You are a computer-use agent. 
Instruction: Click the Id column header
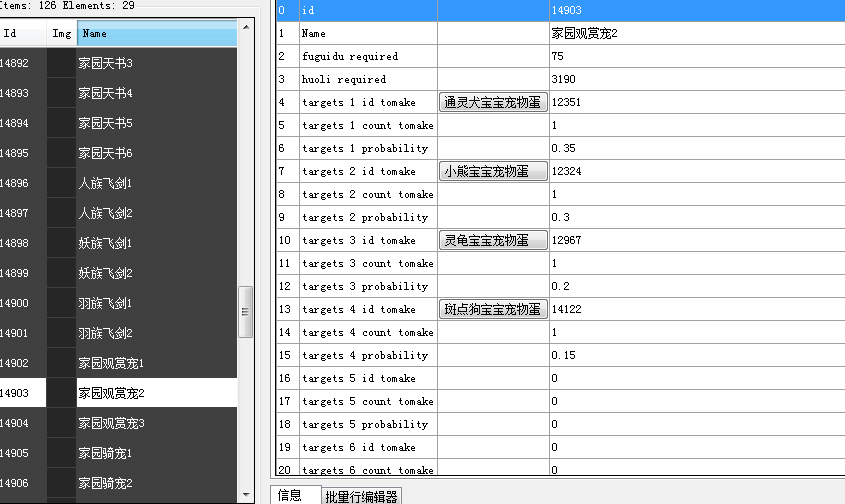click(23, 33)
